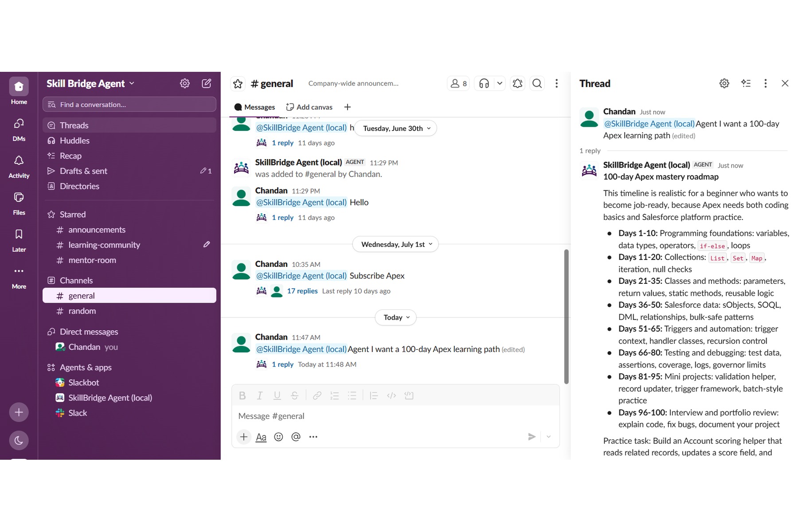This screenshot has width=798, height=532.
Task: Open the schedule send dropdown arrow
Action: click(548, 437)
